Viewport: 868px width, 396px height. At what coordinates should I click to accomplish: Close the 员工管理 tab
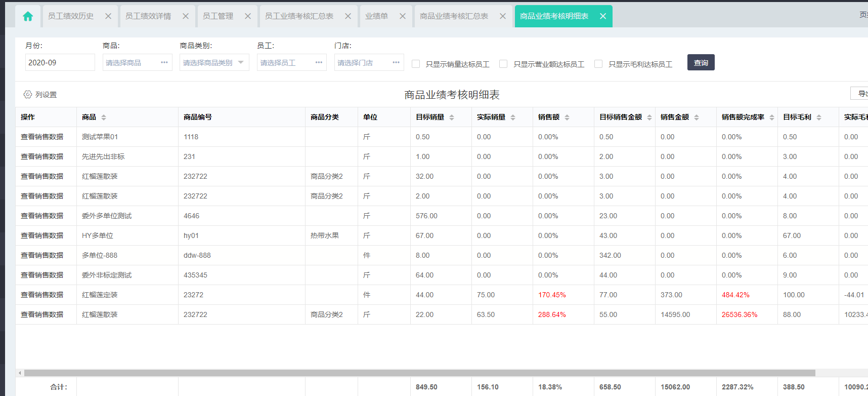point(248,16)
